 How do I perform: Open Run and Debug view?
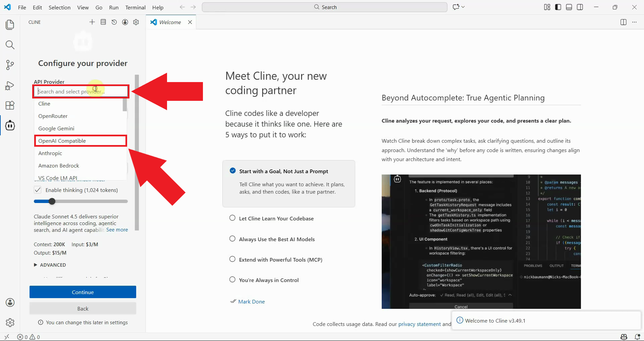(10, 86)
